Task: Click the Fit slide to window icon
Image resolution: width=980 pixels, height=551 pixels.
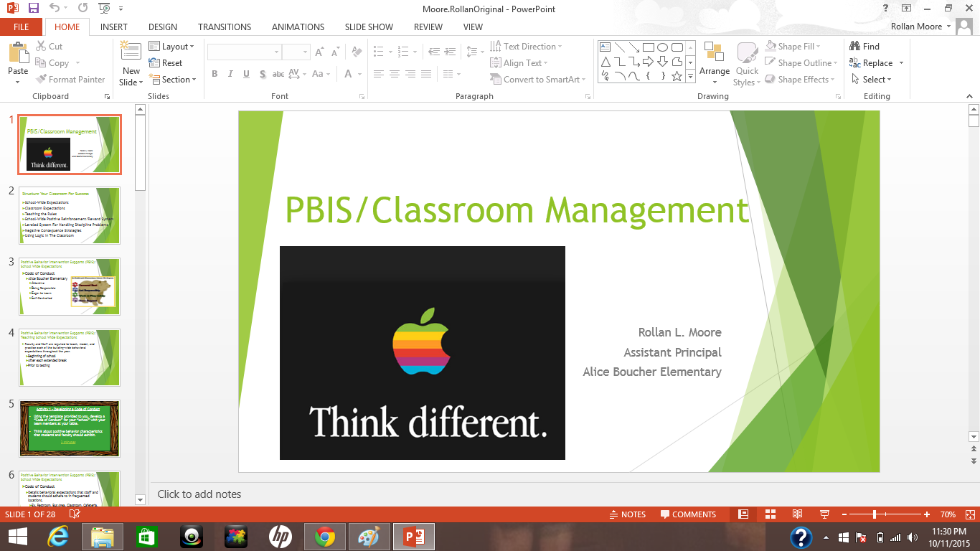Action: 969,514
